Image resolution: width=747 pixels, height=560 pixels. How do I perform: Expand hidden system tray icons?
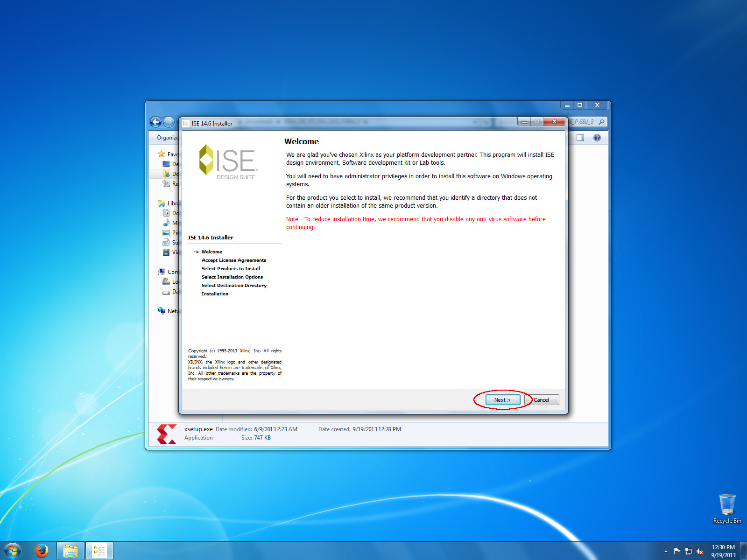667,550
